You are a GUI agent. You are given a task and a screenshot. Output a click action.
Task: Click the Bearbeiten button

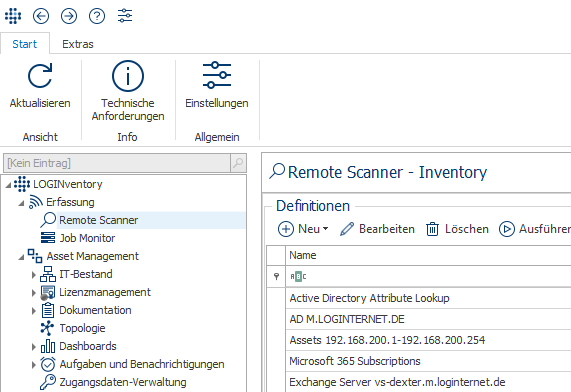(x=377, y=229)
